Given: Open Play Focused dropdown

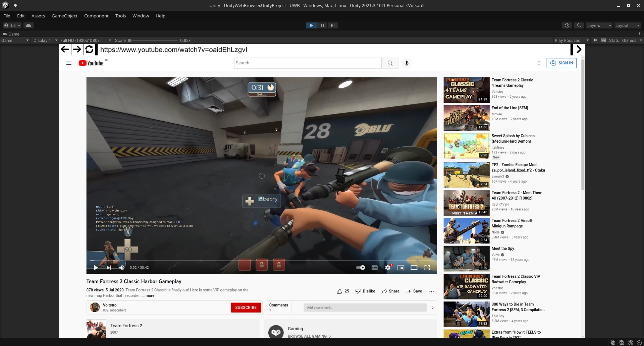Looking at the screenshot, I should point(572,41).
